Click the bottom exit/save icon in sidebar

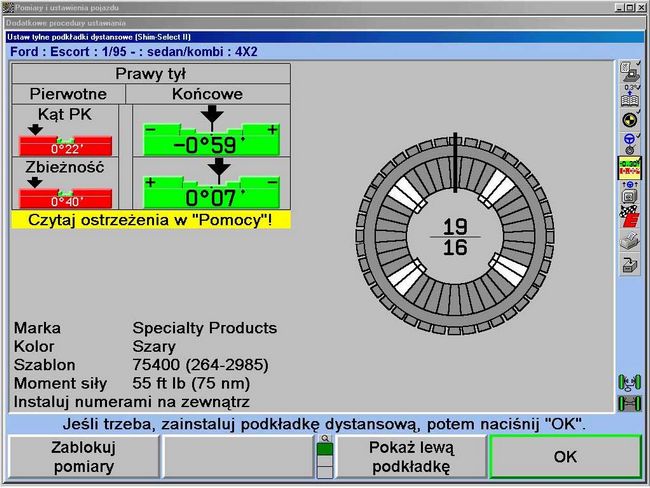(x=630, y=265)
